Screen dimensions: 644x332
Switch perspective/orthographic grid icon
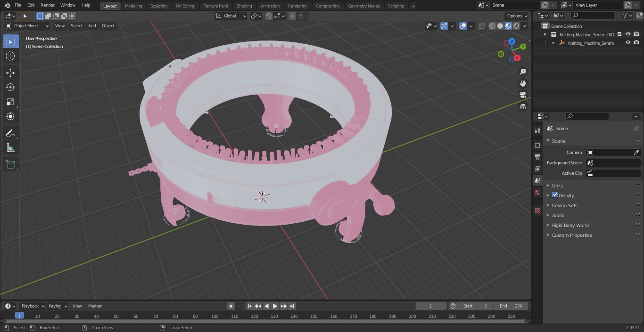click(x=523, y=107)
